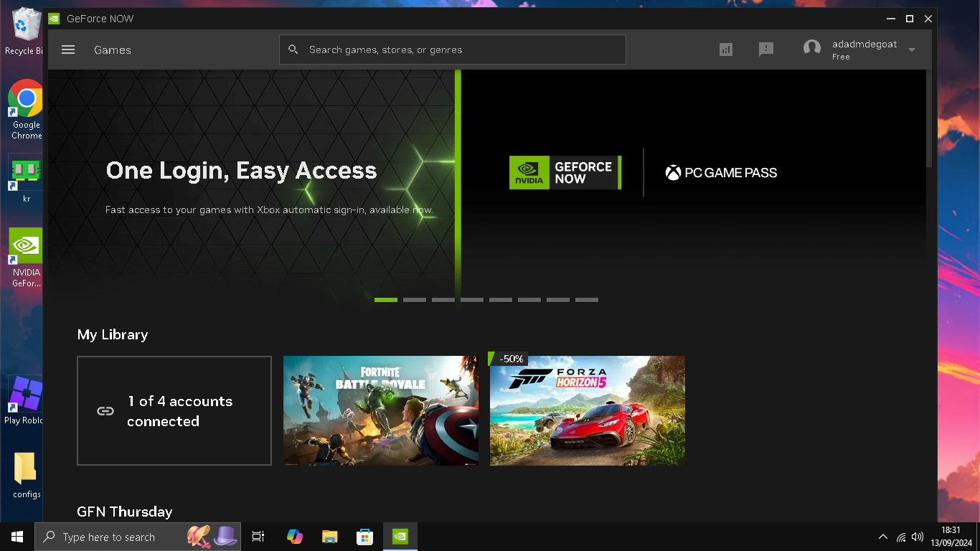This screenshot has height=551, width=980.
Task: Jump to the third banner carousel indicator
Action: 443,300
